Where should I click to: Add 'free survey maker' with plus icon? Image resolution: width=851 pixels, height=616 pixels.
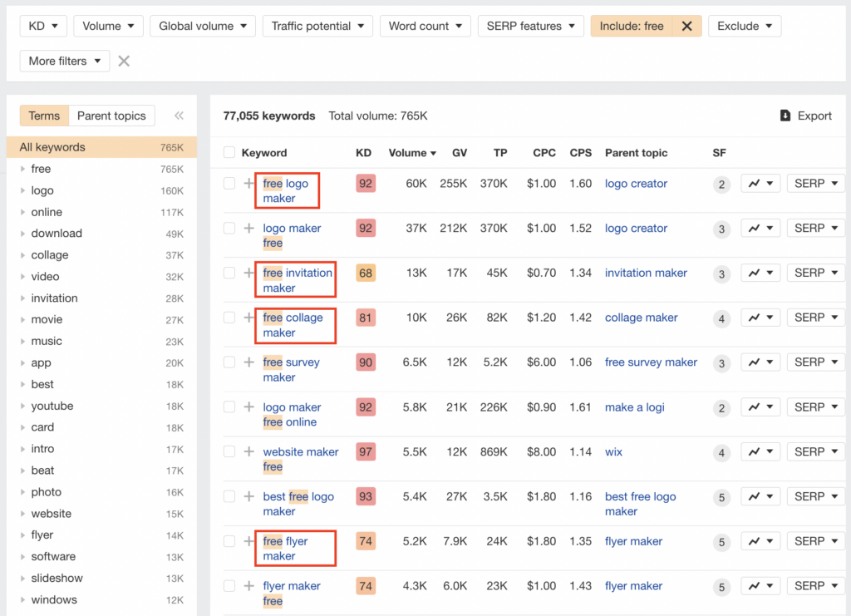248,362
